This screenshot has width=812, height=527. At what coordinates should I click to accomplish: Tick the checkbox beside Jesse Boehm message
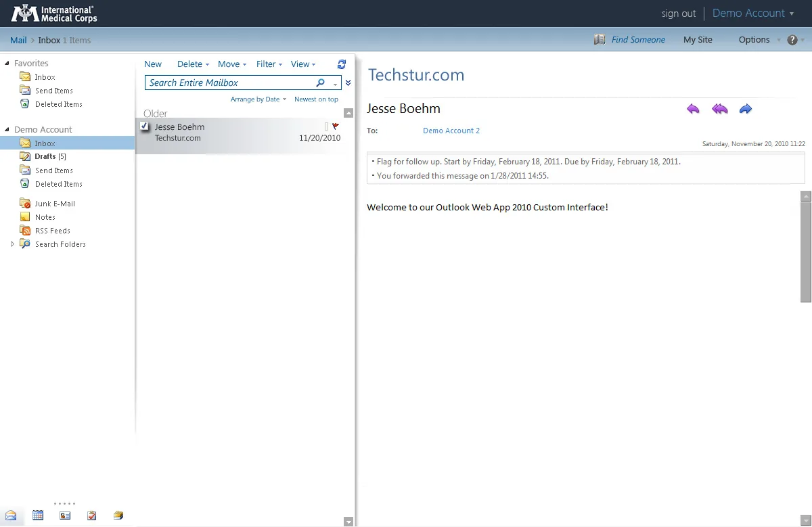144,127
